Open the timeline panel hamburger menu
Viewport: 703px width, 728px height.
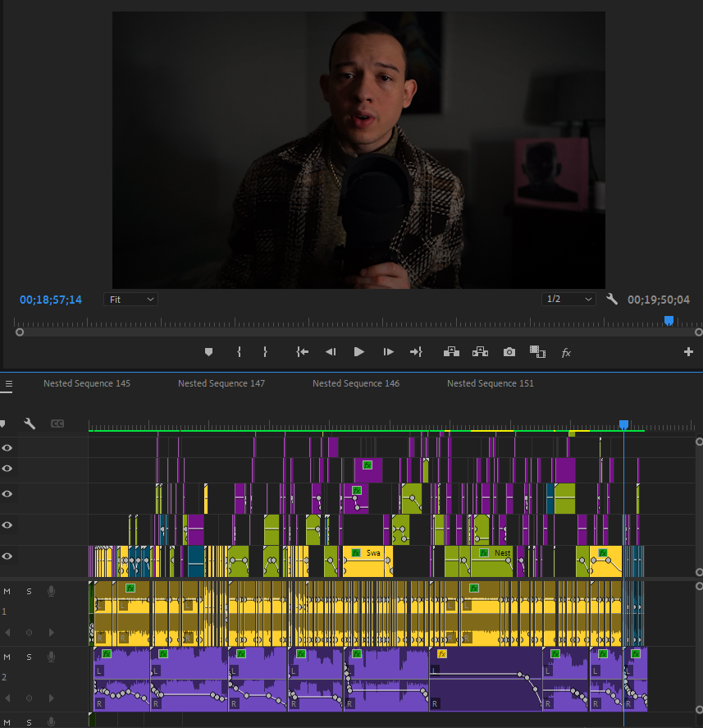pos(9,384)
